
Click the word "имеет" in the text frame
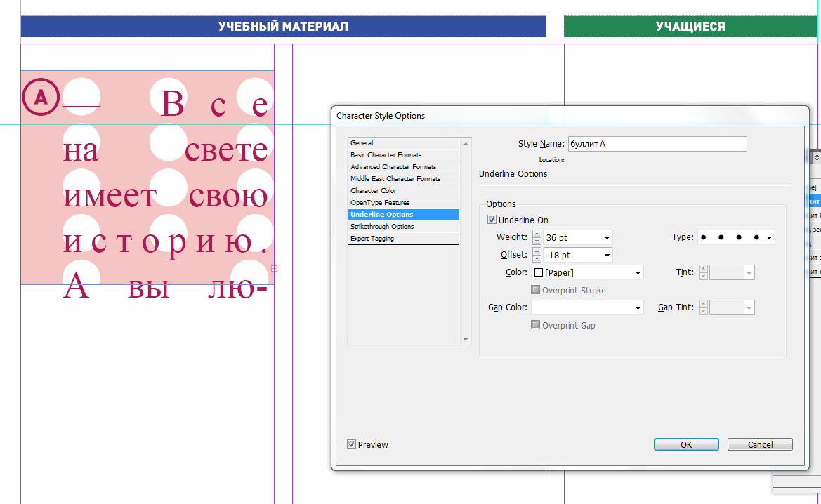110,197
